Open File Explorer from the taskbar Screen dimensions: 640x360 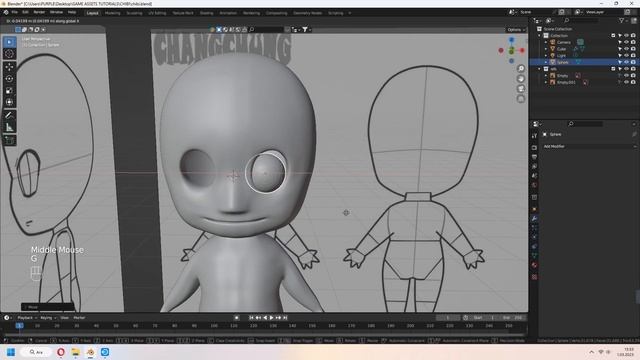click(76, 352)
